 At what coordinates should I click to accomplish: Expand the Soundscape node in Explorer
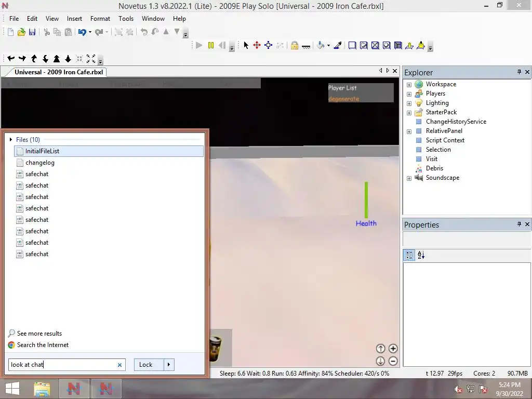point(409,178)
